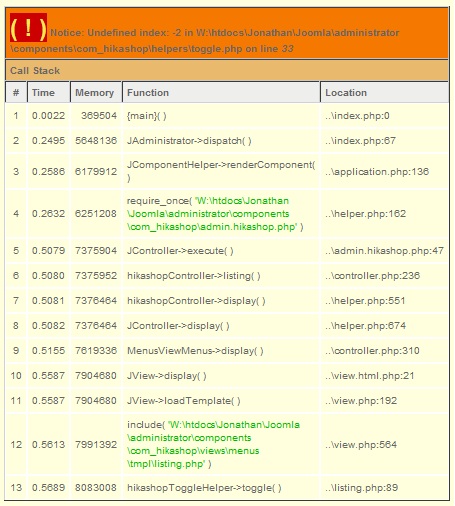Click the red exclamation warning icon

coord(28,28)
